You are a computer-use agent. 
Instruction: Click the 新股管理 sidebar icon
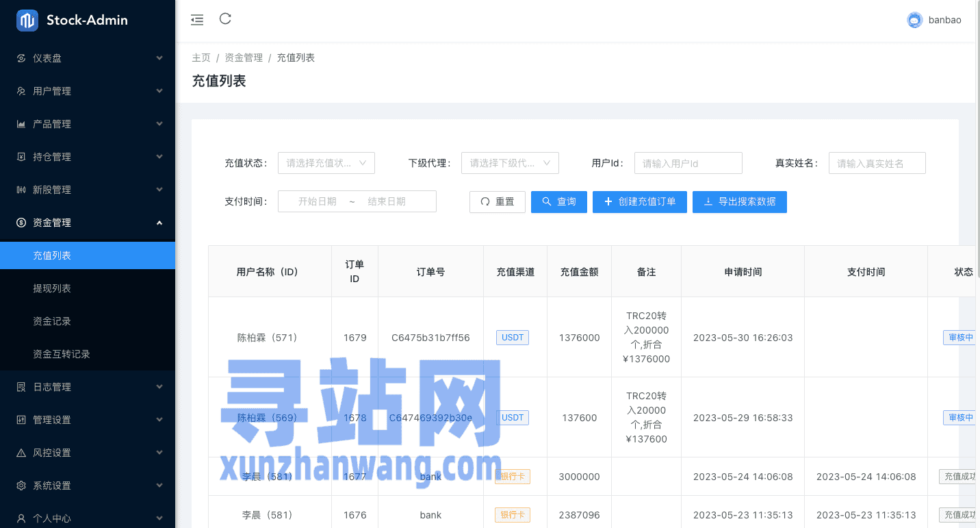(x=21, y=190)
